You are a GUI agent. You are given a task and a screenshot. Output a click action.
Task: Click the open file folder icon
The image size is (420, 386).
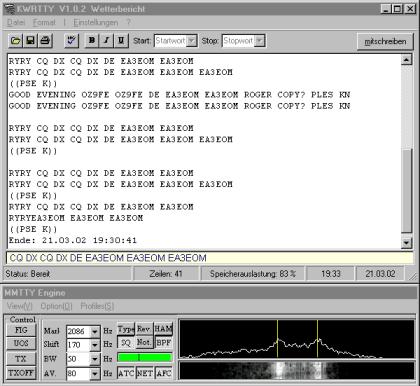15,41
